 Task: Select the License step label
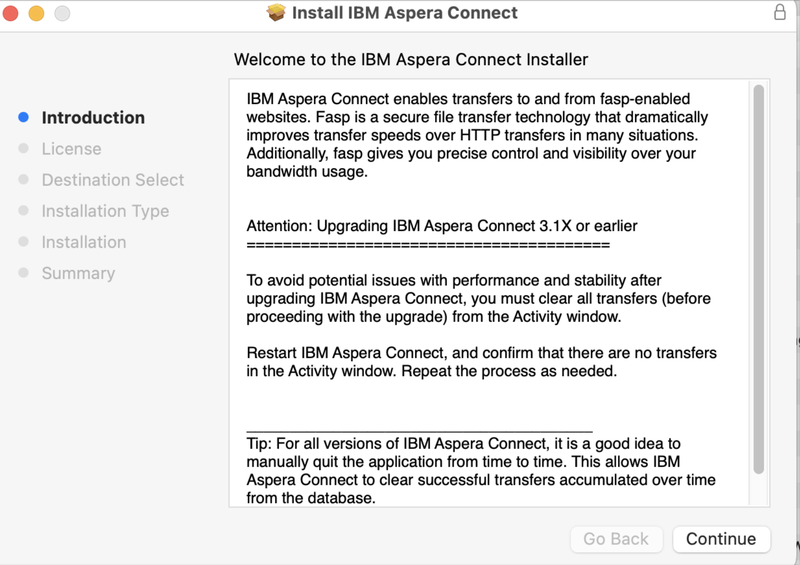click(71, 149)
